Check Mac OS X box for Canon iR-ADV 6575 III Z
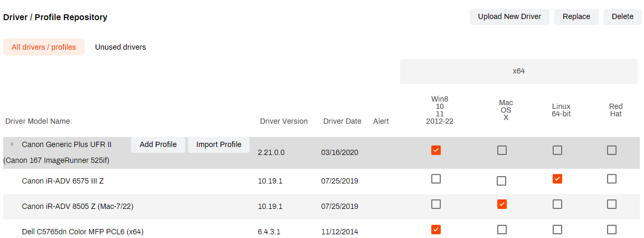The image size is (644, 238). click(x=501, y=181)
